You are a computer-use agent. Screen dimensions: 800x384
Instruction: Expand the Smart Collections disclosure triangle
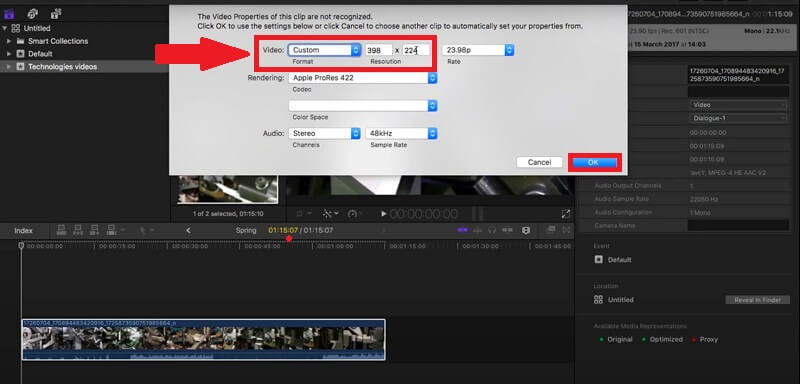[9, 41]
